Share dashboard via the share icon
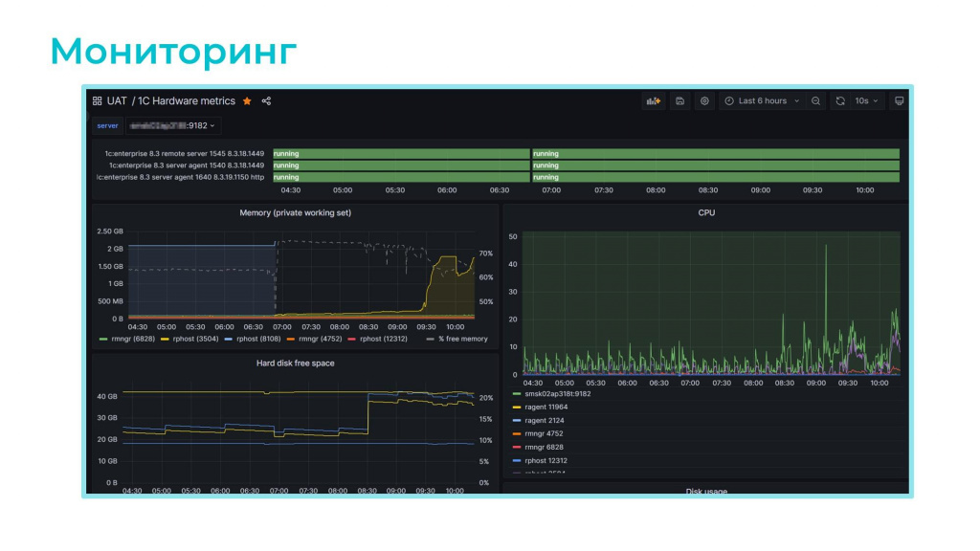980x551 pixels. pos(266,101)
